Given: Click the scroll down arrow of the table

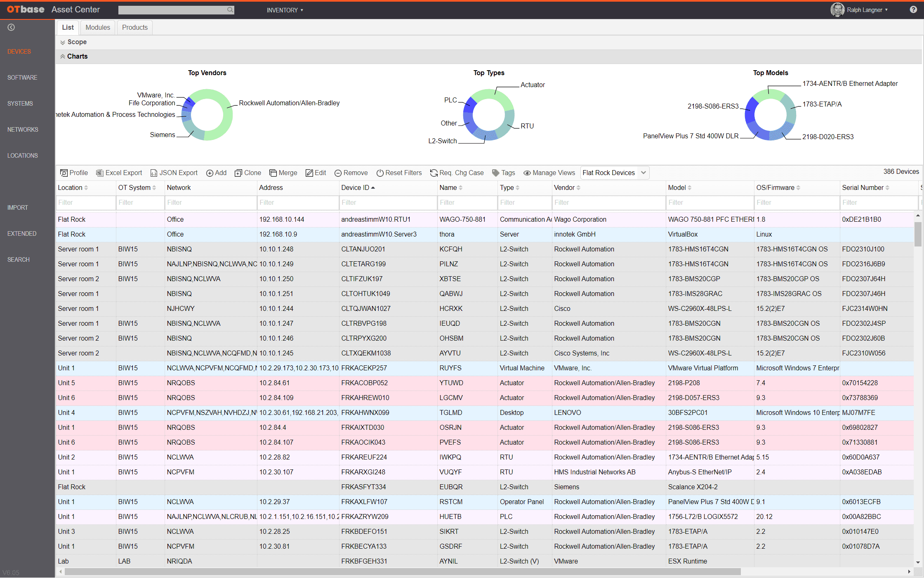Looking at the screenshot, I should pyautogui.click(x=918, y=562).
